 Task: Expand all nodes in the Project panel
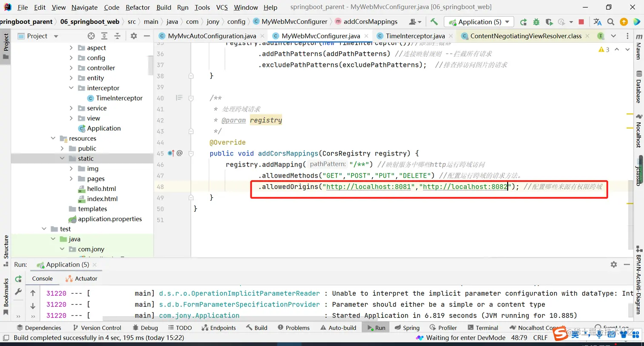(104, 36)
